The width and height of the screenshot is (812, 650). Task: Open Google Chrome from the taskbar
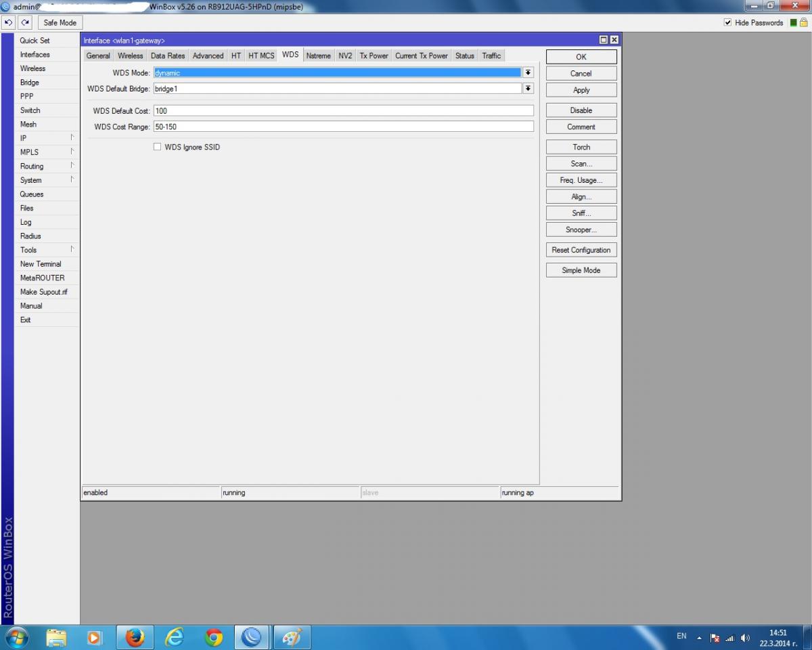(214, 637)
